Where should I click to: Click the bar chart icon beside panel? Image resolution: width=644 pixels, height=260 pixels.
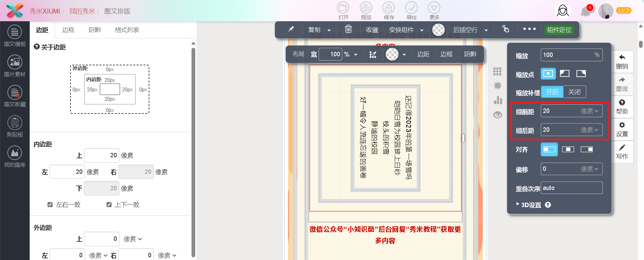(498, 100)
